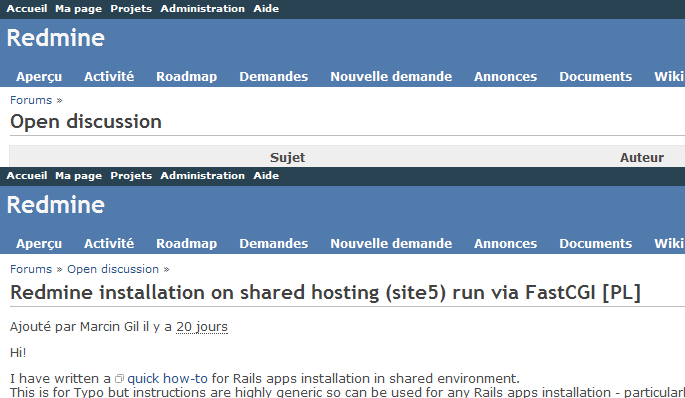Select lower Demandes tab
Screen dimensions: 685x398
click(273, 243)
